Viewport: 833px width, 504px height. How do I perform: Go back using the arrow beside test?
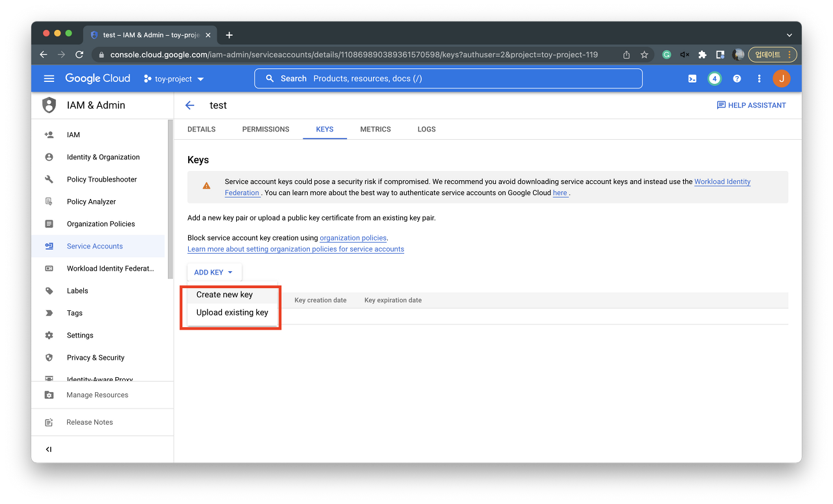point(190,105)
